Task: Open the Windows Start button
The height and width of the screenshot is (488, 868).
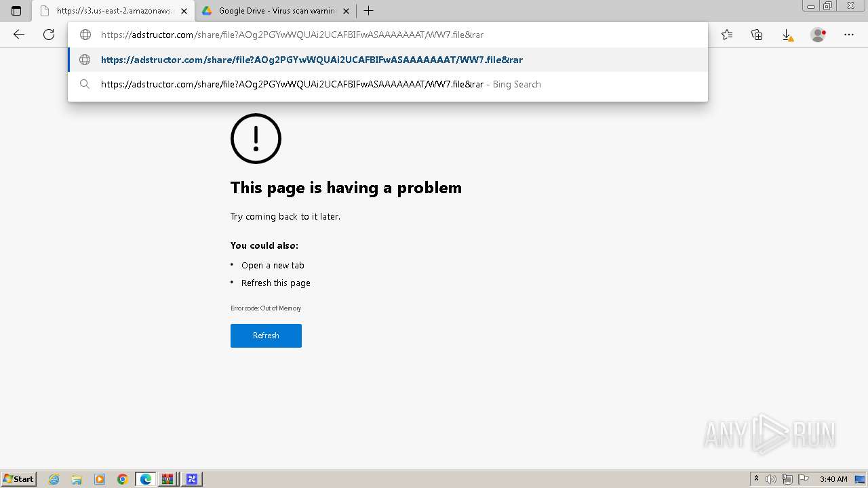Action: click(x=19, y=479)
